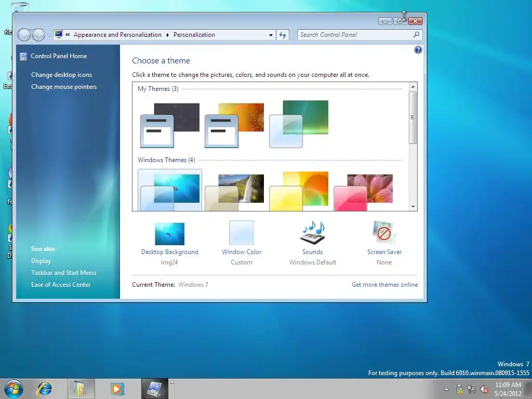Click the network tray icon
Viewport: 532px width, 399px height.
point(472,390)
